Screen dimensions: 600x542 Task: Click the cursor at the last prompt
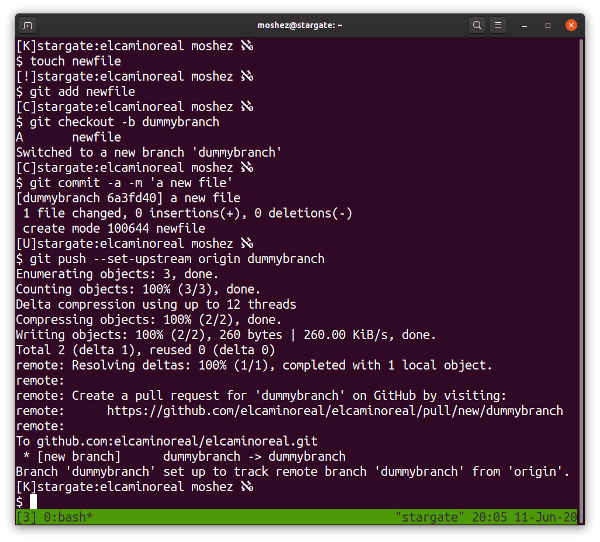click(x=33, y=502)
